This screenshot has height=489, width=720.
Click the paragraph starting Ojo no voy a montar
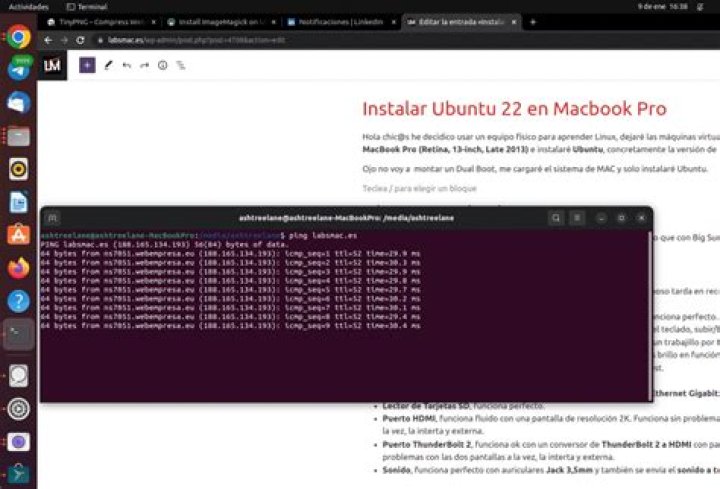click(x=534, y=169)
